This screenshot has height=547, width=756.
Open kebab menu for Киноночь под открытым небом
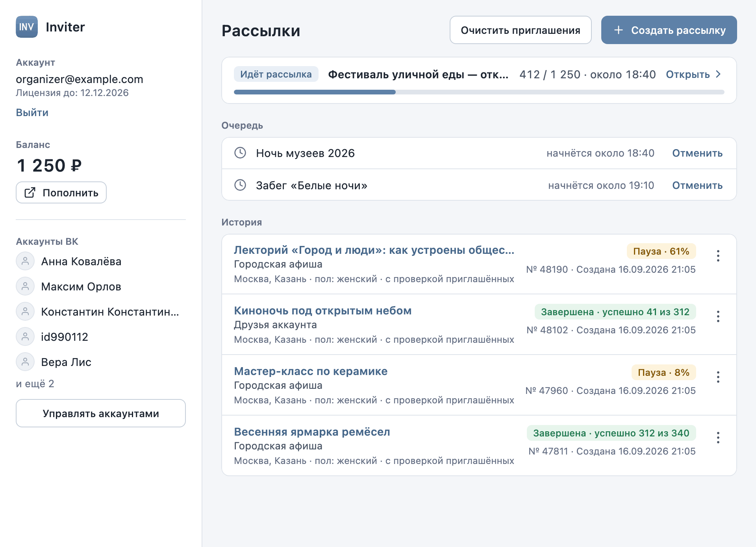click(x=718, y=316)
